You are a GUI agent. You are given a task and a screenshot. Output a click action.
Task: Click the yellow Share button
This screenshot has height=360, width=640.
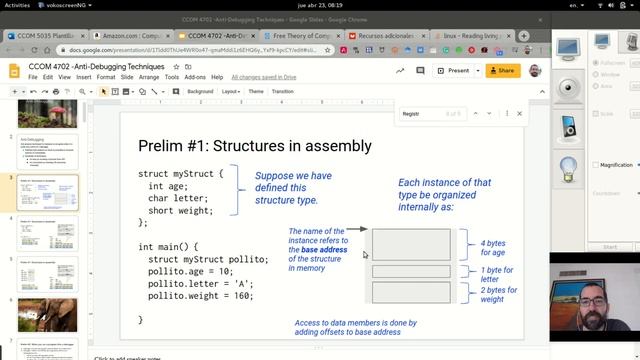[x=503, y=71]
